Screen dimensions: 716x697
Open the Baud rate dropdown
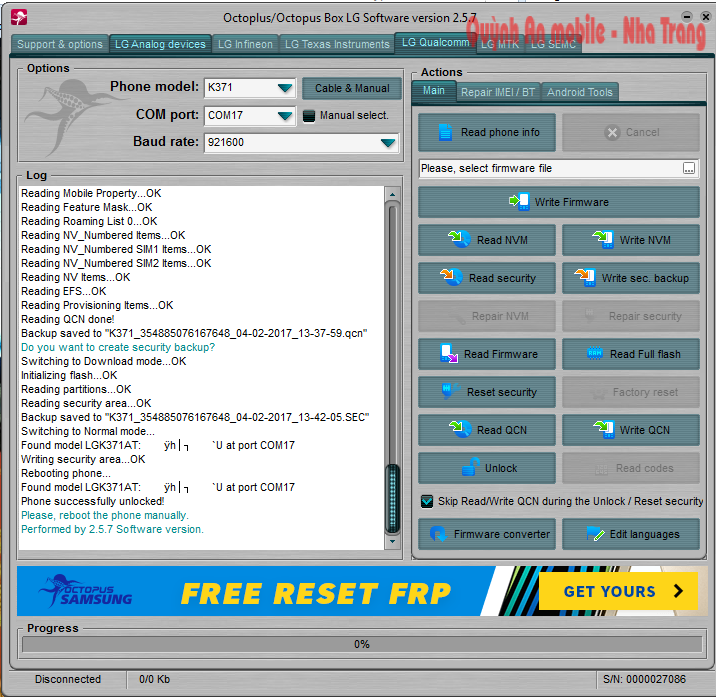388,143
